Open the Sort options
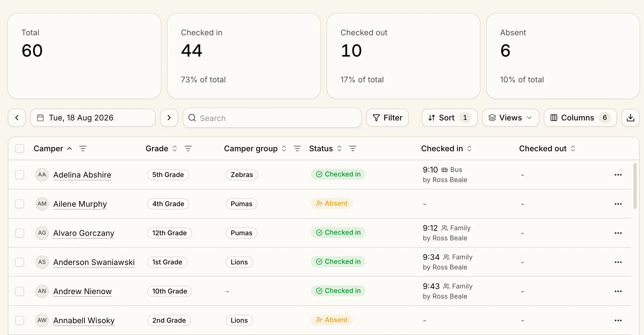 (449, 118)
